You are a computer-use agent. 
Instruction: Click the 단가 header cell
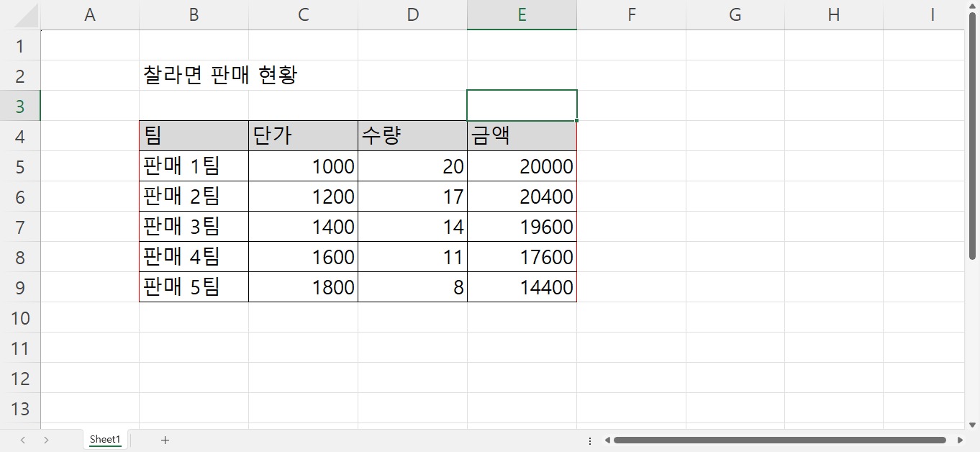303,136
